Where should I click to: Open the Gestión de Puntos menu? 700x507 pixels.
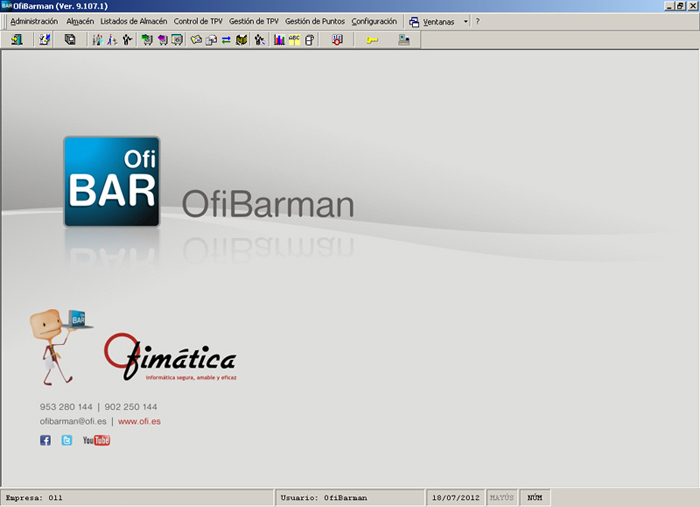315,21
